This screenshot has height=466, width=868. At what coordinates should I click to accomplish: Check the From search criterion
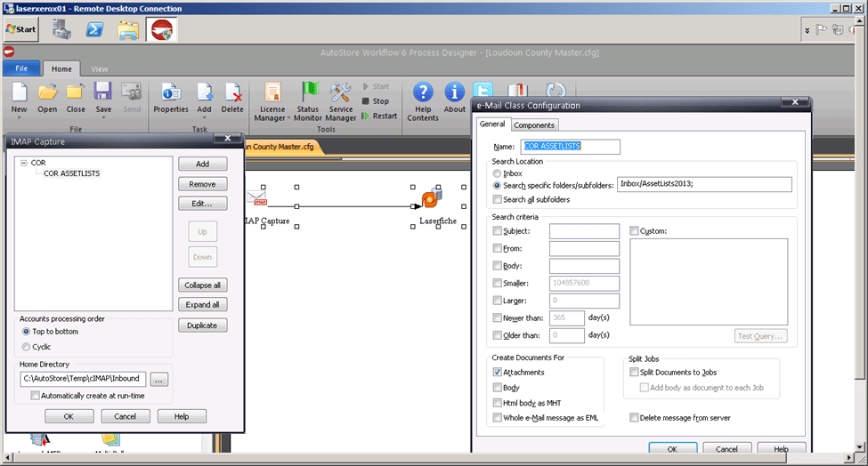coord(497,249)
